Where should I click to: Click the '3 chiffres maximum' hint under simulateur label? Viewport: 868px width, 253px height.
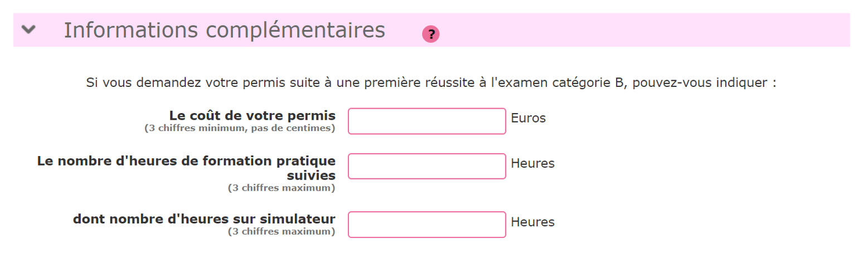[x=282, y=231]
